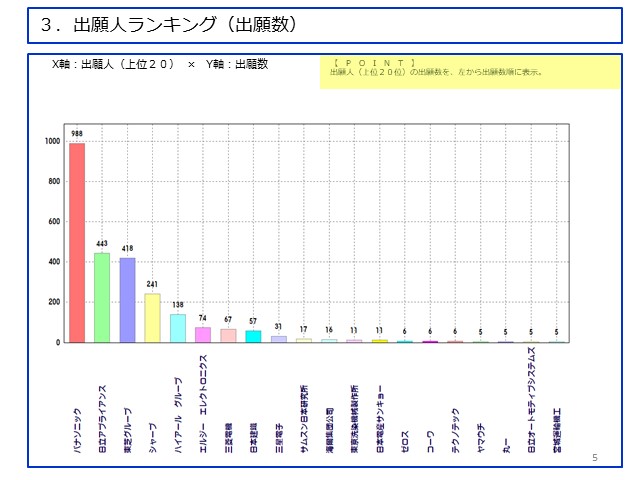Click the 600 Y-axis tick label
The height and width of the screenshot is (480, 640).
tap(54, 222)
